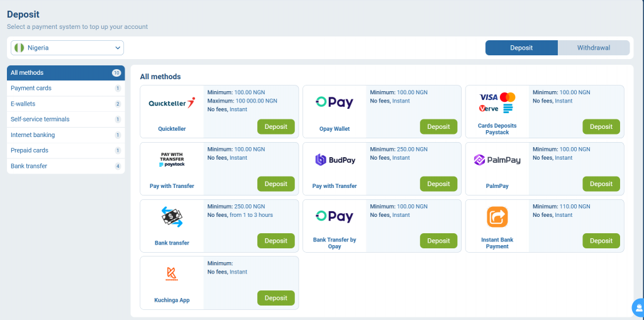Select the Opay Wallet logo

click(x=334, y=102)
